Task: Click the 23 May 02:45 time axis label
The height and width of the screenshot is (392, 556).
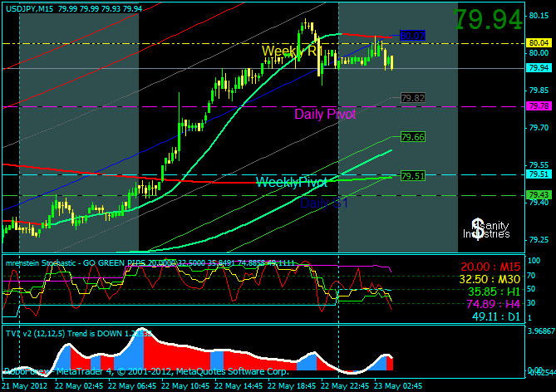Action: 398,386
